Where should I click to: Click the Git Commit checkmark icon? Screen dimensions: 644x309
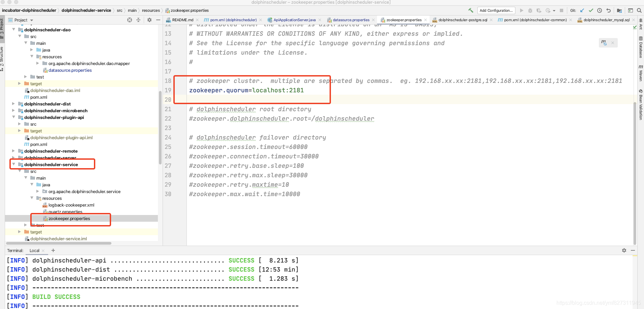(591, 10)
